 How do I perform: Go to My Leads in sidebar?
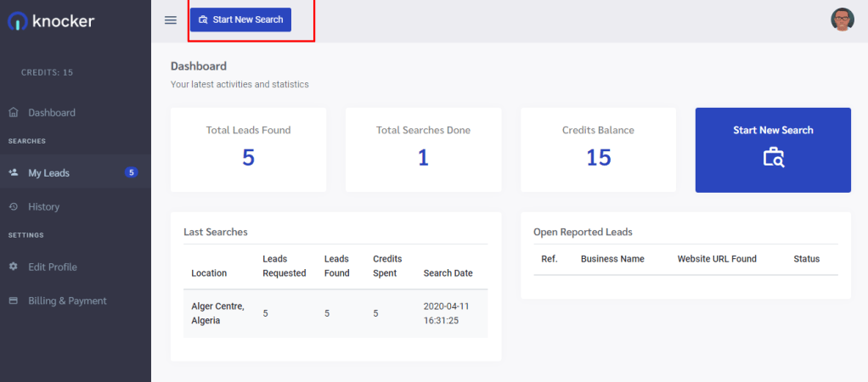click(49, 173)
